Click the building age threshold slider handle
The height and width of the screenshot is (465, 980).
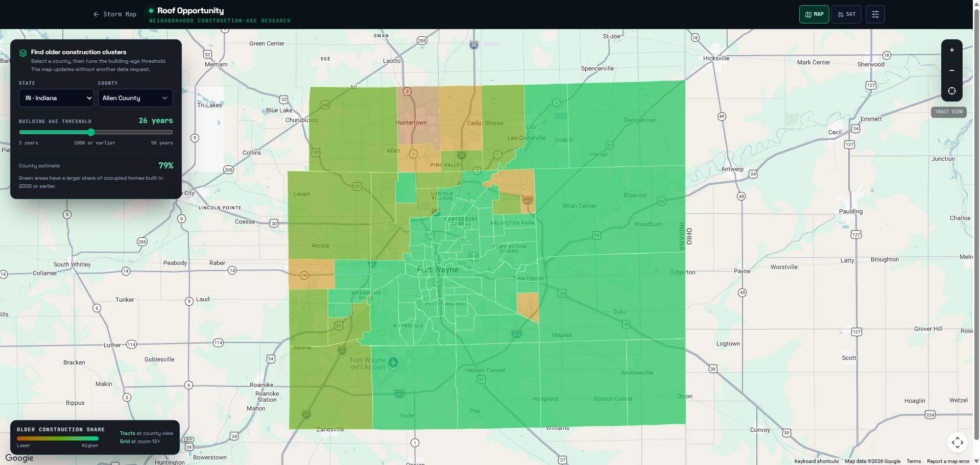point(91,132)
